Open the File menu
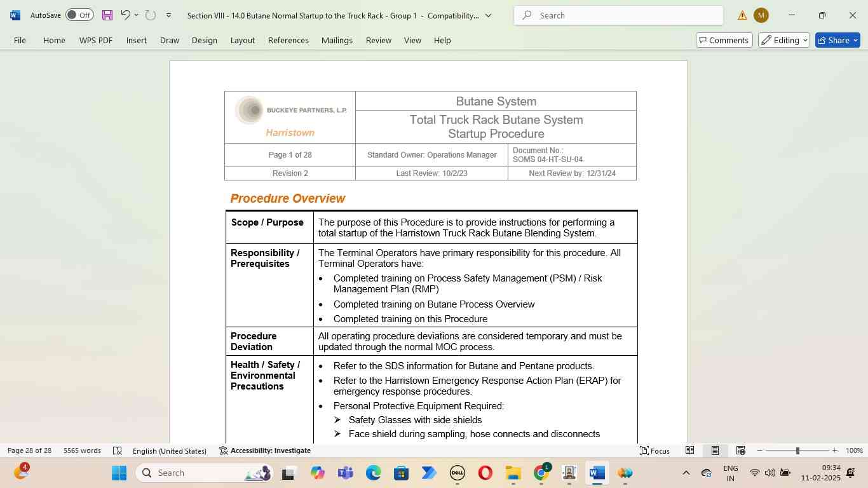This screenshot has height=488, width=868. tap(20, 40)
